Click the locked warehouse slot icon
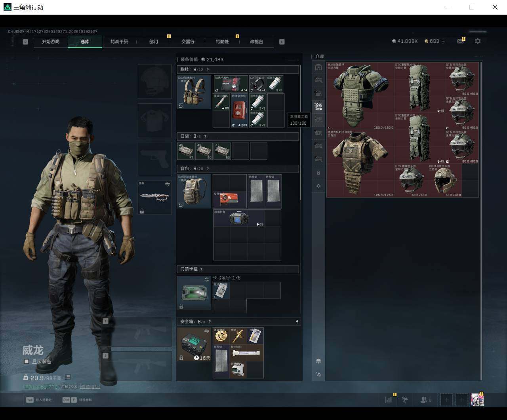The image size is (507, 420). coord(318,173)
